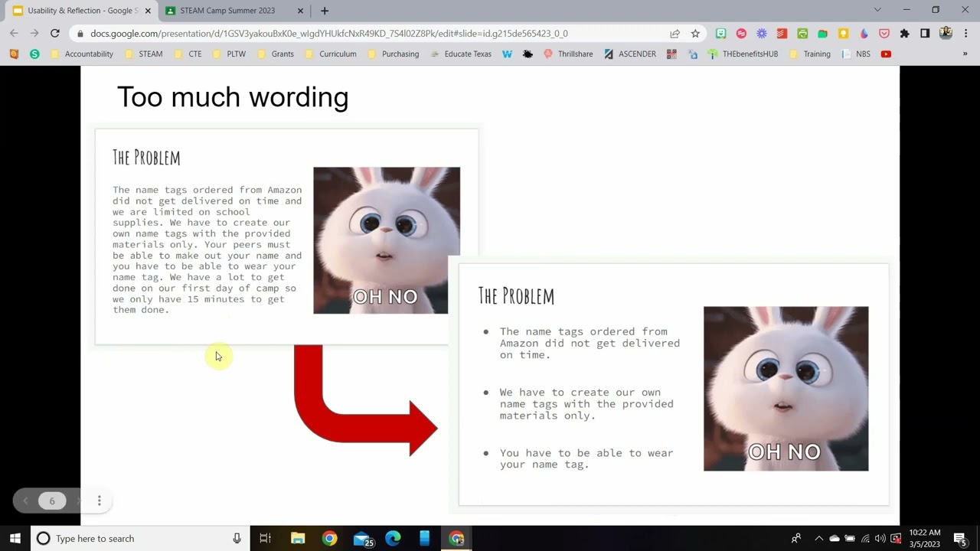Open a new browser tab

tap(325, 11)
